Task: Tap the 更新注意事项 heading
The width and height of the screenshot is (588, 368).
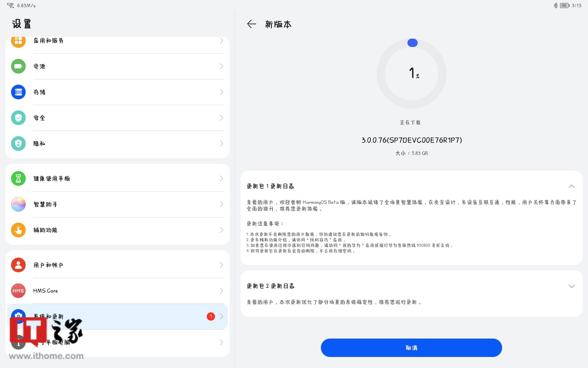Action: (265, 224)
